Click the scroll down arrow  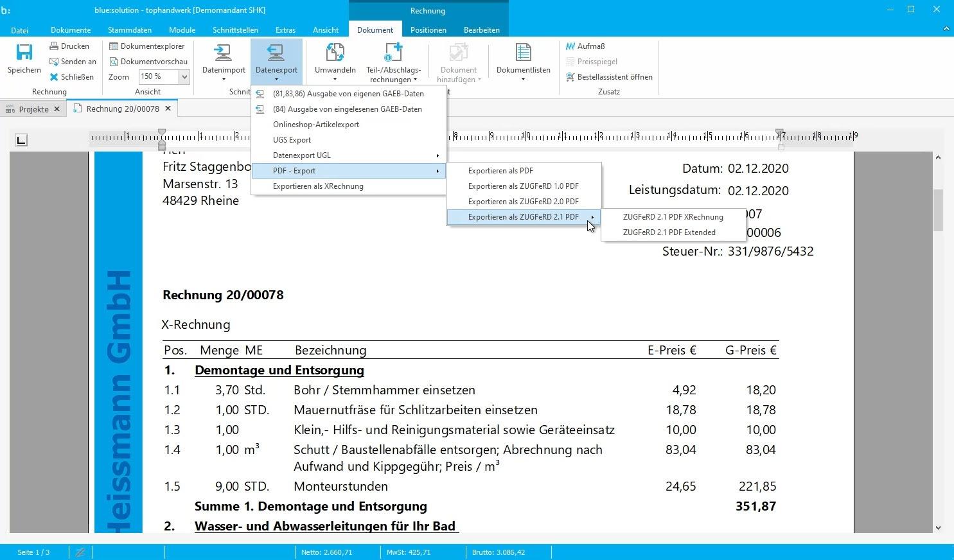pos(938,528)
